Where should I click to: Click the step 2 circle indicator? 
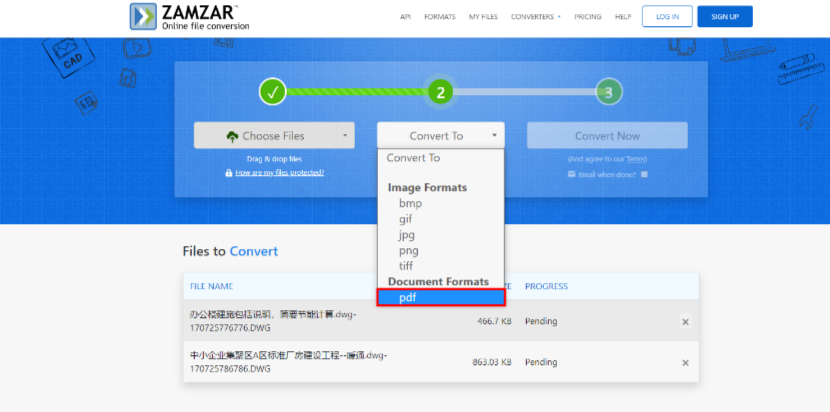pyautogui.click(x=440, y=93)
